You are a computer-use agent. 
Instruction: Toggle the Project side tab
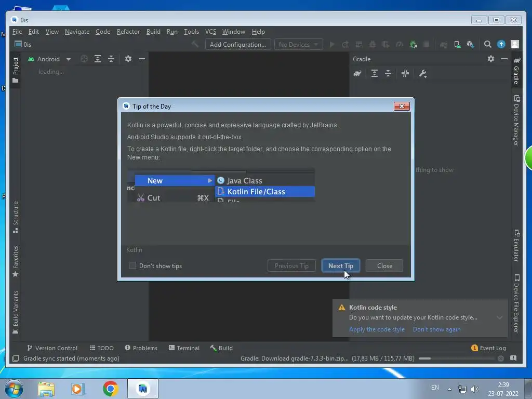click(x=15, y=70)
